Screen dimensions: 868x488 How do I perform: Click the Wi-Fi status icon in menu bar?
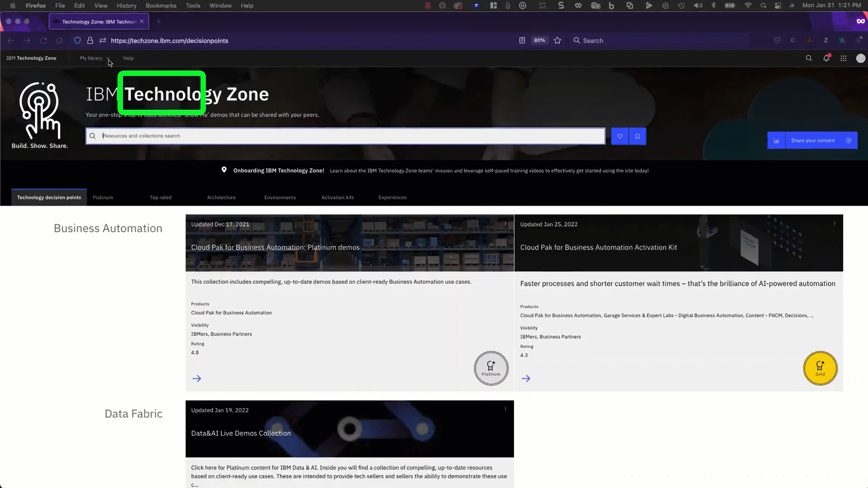coord(748,5)
